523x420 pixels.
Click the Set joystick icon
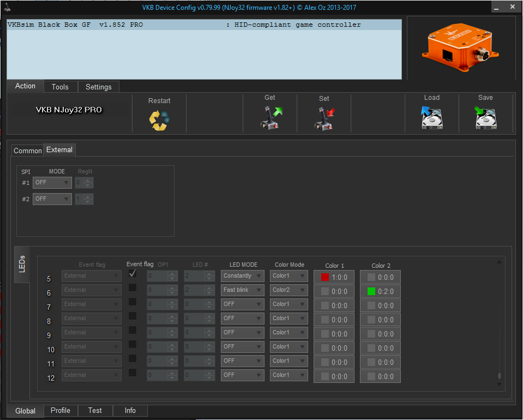pyautogui.click(x=324, y=118)
